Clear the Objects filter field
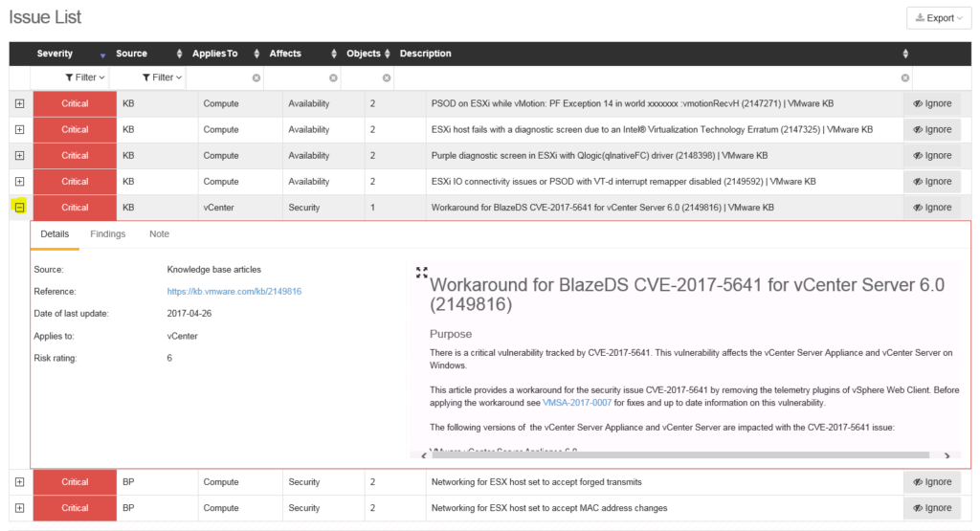Viewport: 980px width, 531px height. [x=387, y=78]
